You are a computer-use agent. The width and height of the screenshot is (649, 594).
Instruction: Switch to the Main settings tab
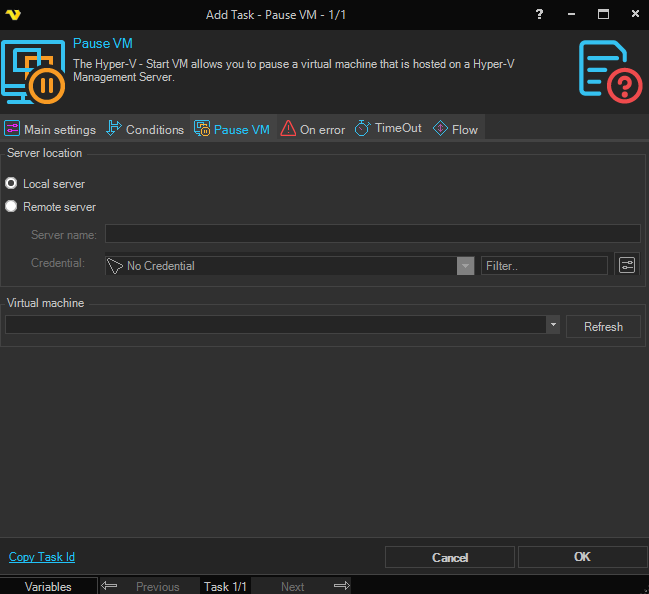(50, 129)
